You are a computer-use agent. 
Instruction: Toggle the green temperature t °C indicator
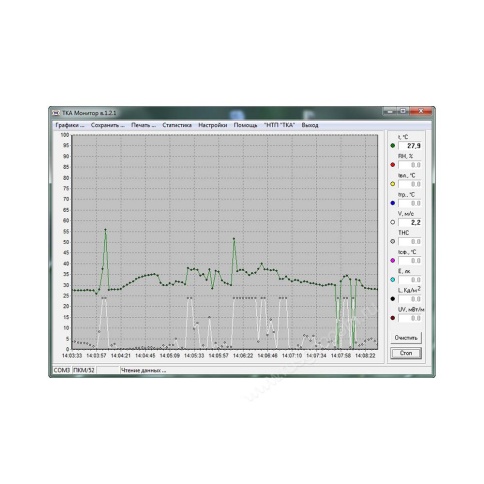(393, 146)
